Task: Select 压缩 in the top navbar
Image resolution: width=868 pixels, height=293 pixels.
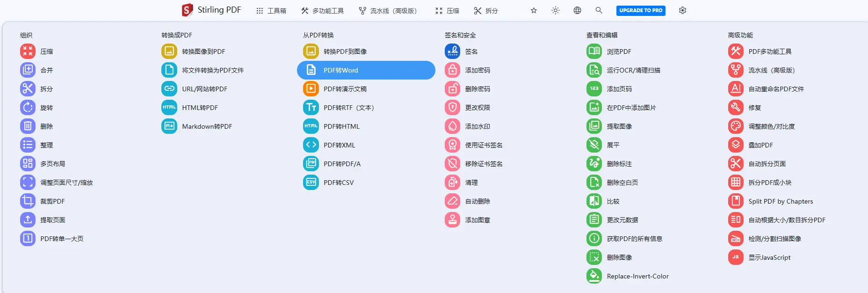Action: (447, 10)
